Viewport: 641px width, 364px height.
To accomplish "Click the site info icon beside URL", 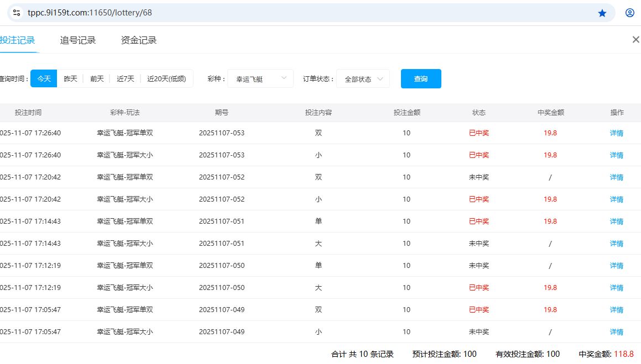I will 17,13.
